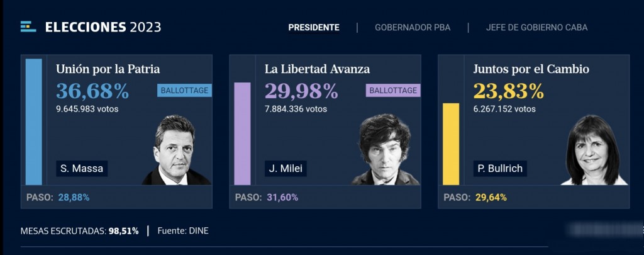Click the blue BALLOTTAGE badge
This screenshot has height=255, width=644.
pyautogui.click(x=184, y=91)
